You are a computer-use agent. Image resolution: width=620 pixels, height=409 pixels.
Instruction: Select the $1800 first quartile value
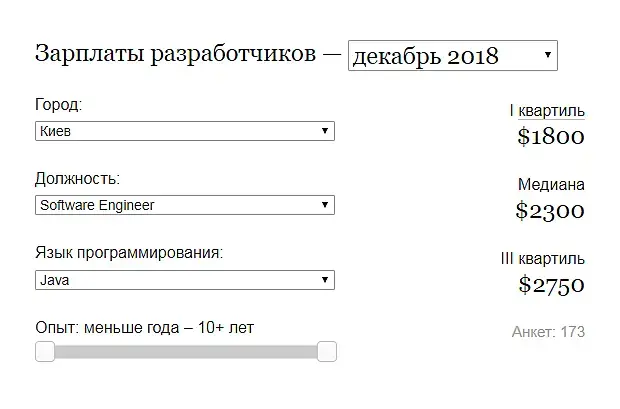pyautogui.click(x=551, y=136)
